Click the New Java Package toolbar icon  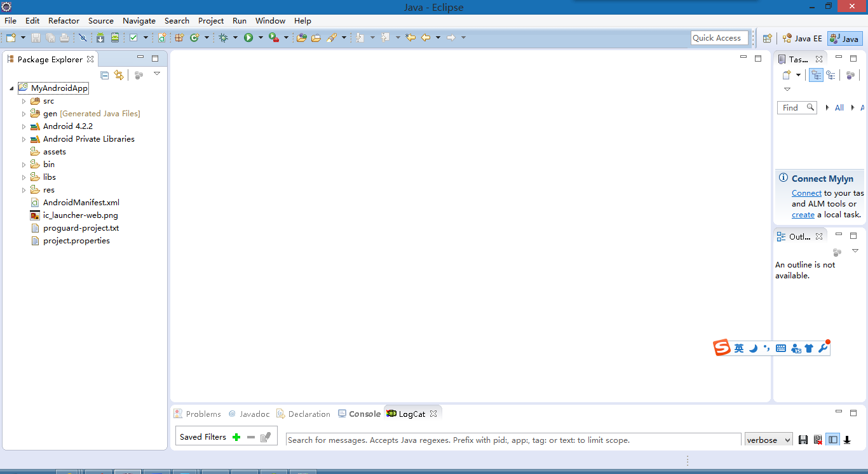pyautogui.click(x=179, y=38)
